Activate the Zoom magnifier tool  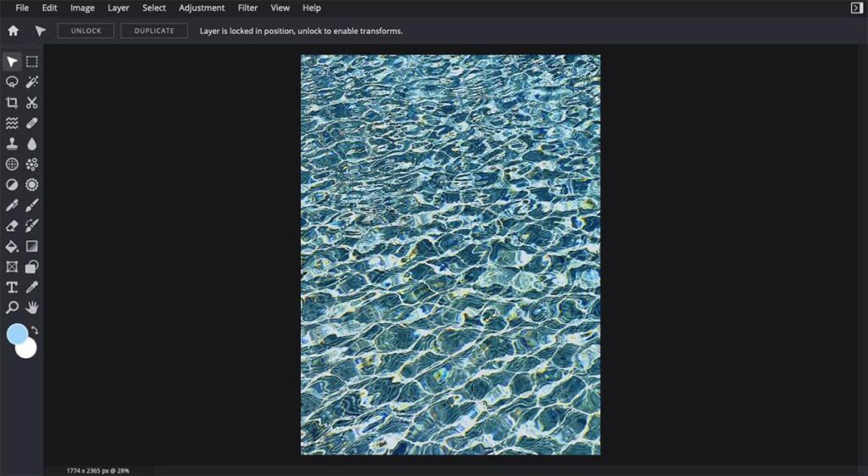12,307
